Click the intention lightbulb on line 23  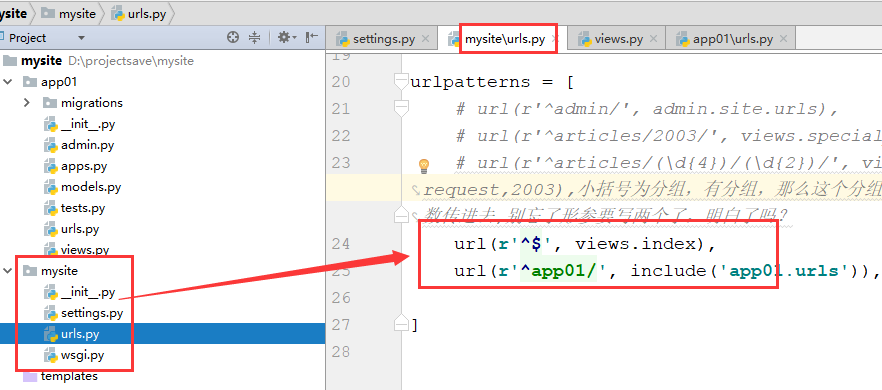pyautogui.click(x=424, y=165)
